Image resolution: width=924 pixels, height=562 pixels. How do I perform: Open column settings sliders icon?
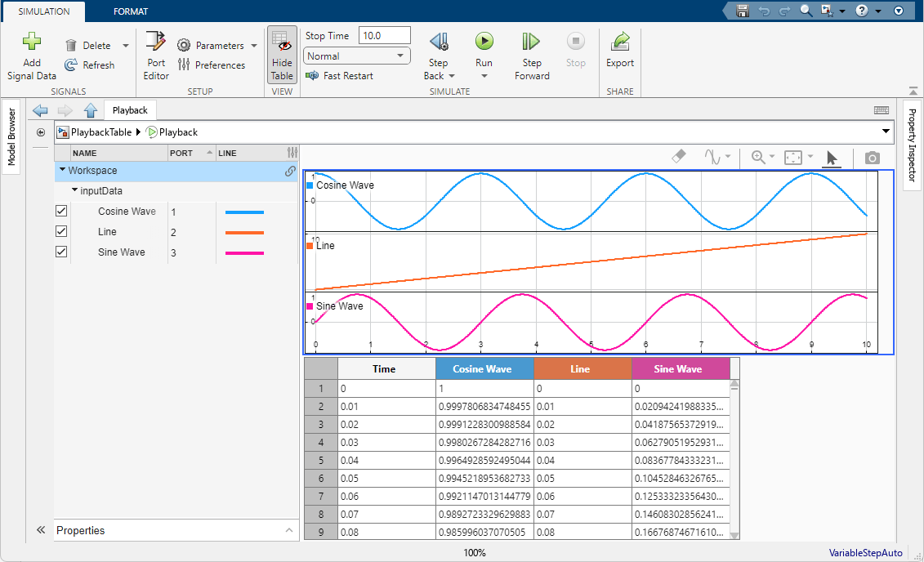click(x=292, y=153)
